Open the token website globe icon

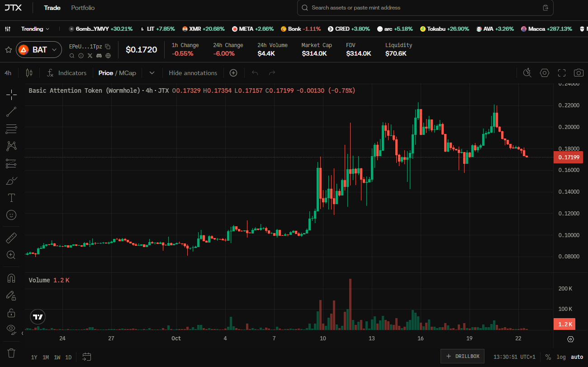[x=108, y=56]
